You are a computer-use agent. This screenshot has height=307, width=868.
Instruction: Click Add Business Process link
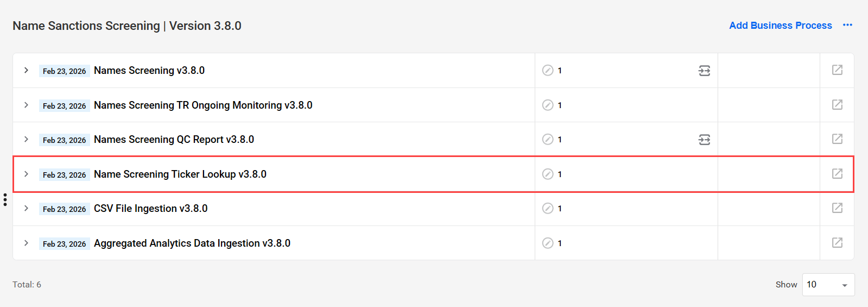tap(781, 26)
